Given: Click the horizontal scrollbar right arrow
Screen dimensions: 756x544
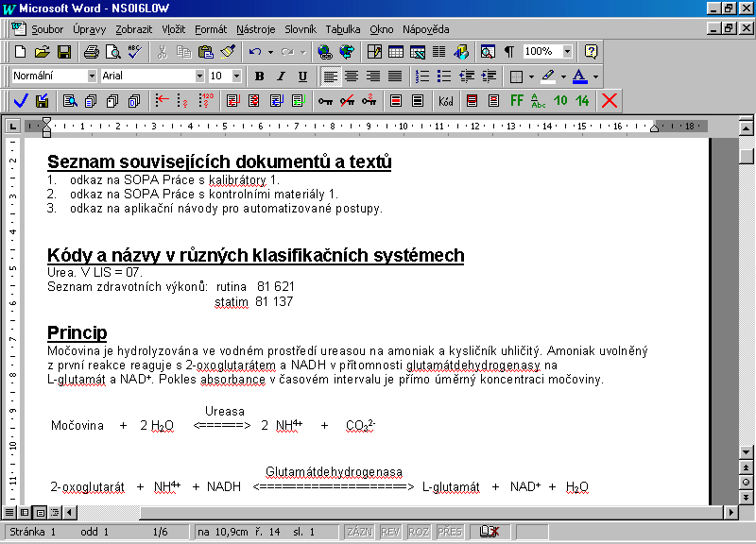Looking at the screenshot, I should point(730,512).
